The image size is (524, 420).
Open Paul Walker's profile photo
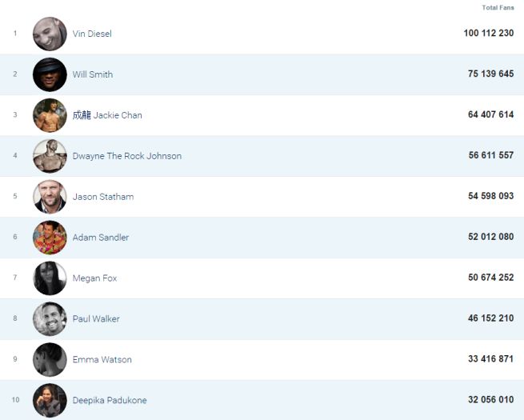pyautogui.click(x=50, y=319)
